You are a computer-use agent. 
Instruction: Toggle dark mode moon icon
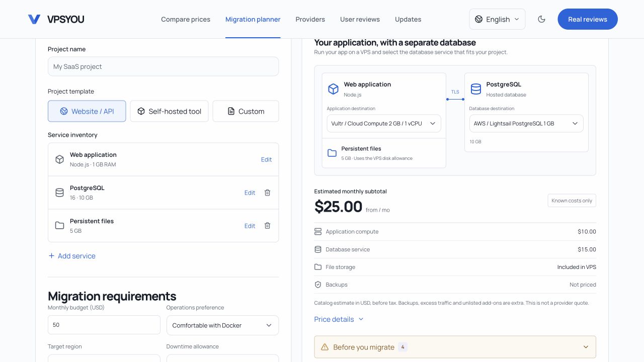541,19
